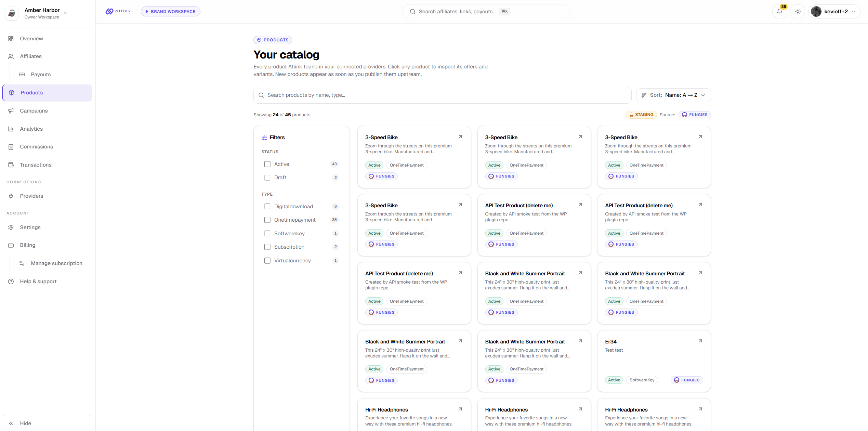Open the Er34 product card
868x431 pixels.
654,361
